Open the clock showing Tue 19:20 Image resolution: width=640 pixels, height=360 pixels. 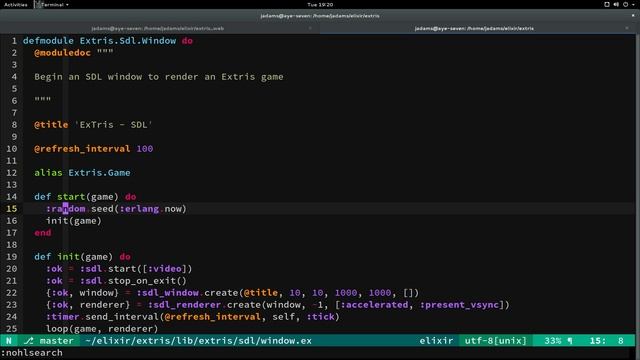(x=320, y=4)
